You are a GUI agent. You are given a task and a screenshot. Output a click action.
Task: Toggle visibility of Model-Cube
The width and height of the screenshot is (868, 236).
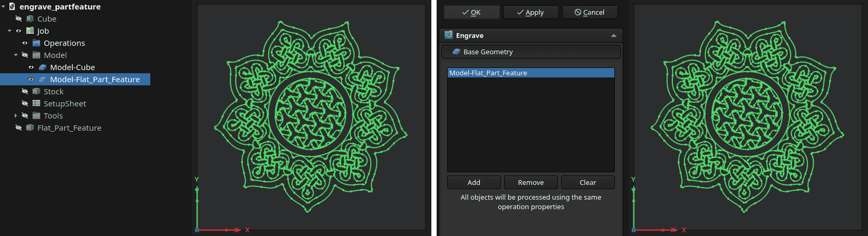pyautogui.click(x=31, y=67)
